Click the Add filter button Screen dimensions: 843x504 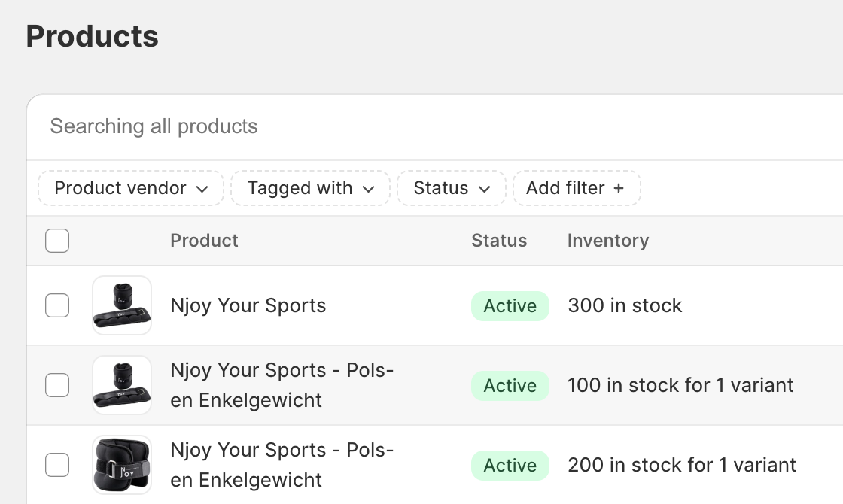click(x=576, y=188)
